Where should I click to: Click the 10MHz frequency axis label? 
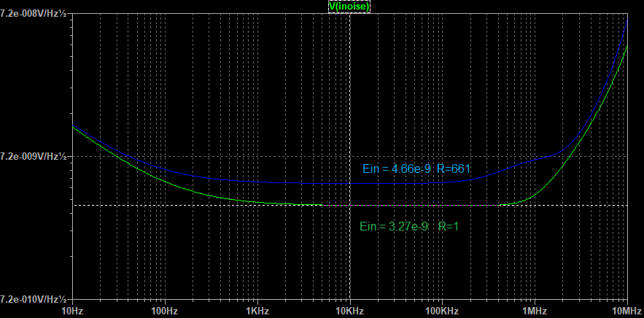(x=627, y=311)
